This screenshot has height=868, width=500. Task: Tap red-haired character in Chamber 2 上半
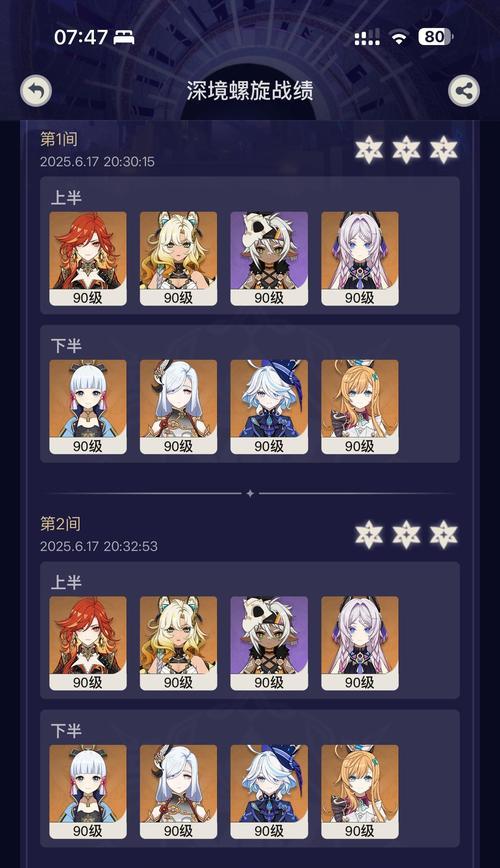[x=88, y=643]
